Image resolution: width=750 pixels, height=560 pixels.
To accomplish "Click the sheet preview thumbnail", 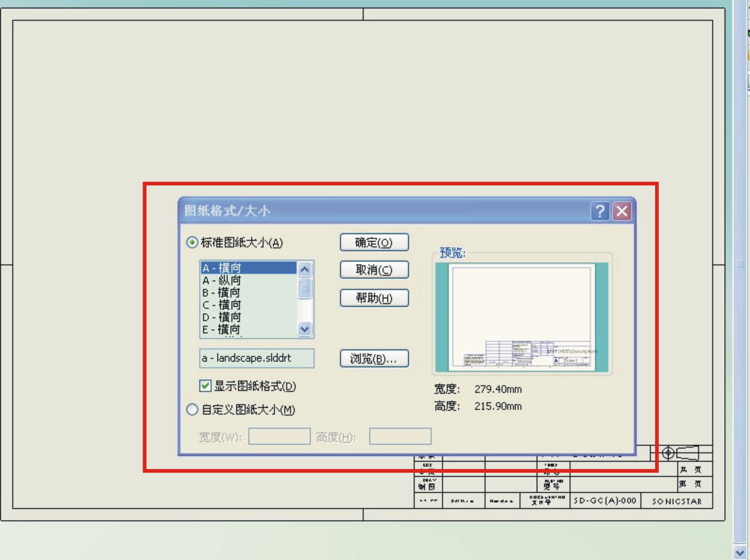I will tap(522, 317).
